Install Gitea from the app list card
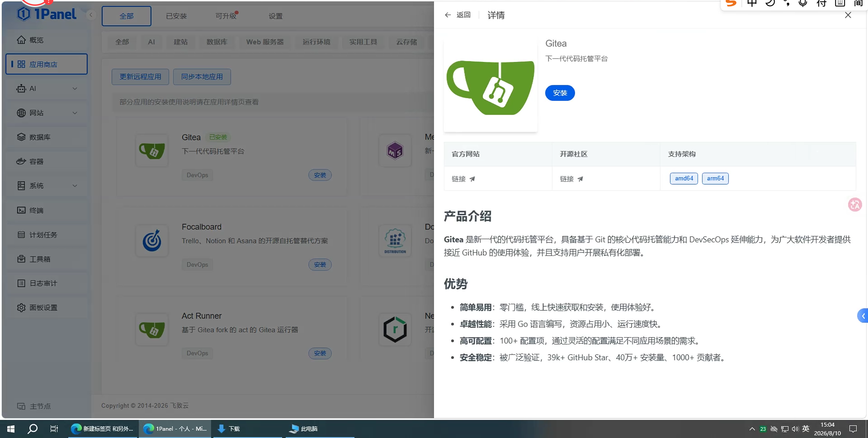Screen dimensions: 868x438 coord(320,175)
